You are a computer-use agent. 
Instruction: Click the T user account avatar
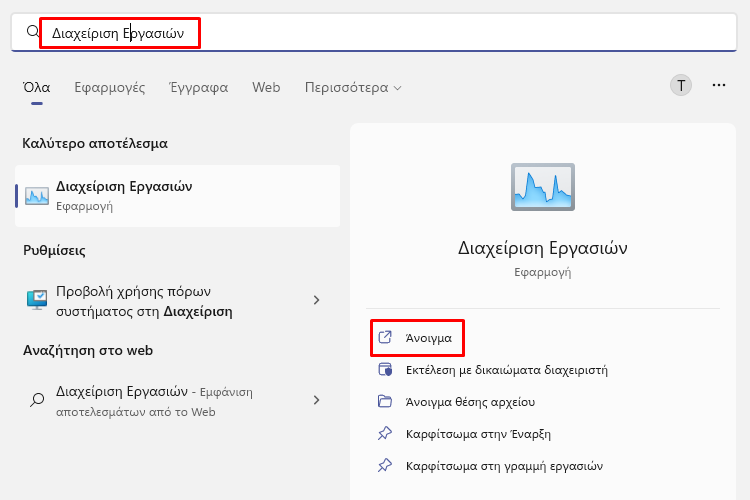click(x=681, y=86)
